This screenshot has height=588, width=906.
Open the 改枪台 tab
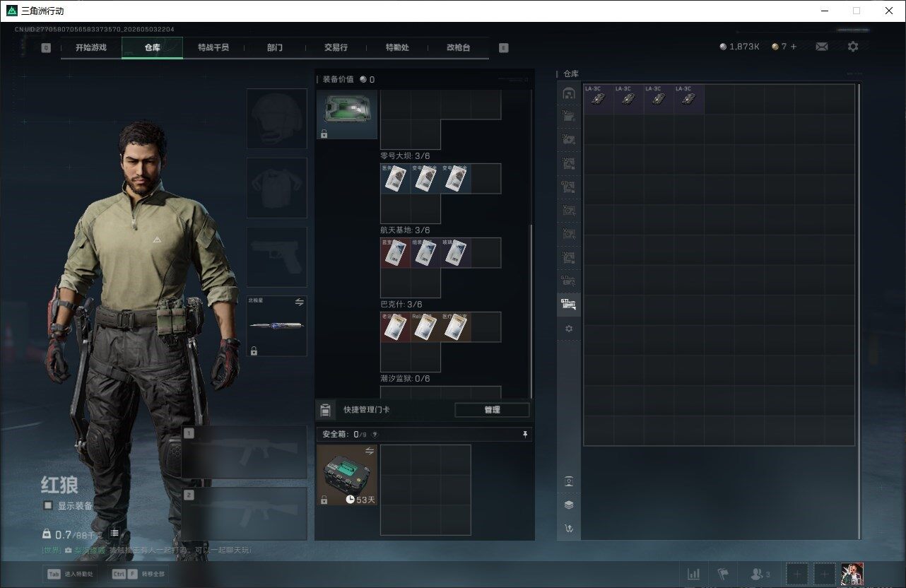[x=458, y=47]
